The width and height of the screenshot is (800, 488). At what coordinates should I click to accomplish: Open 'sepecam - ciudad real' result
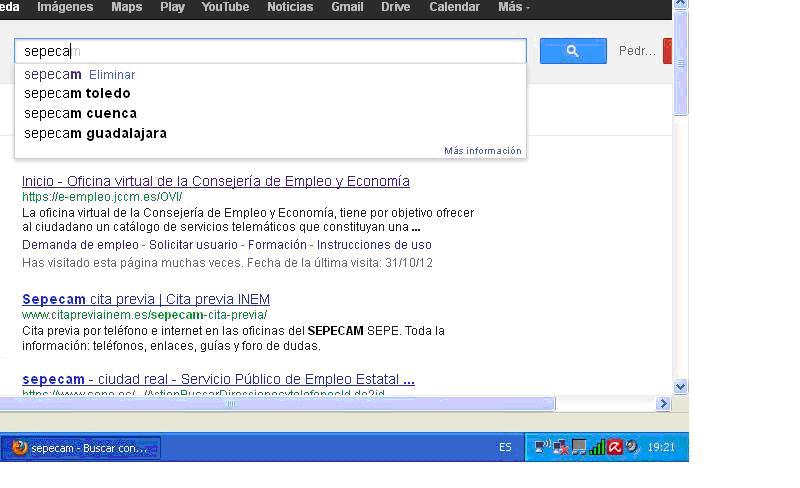pyautogui.click(x=218, y=379)
